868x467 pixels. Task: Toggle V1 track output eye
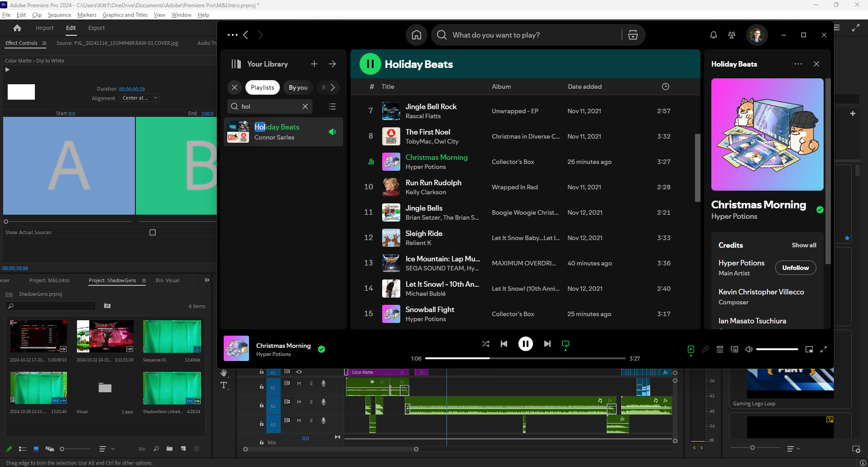tap(299, 372)
